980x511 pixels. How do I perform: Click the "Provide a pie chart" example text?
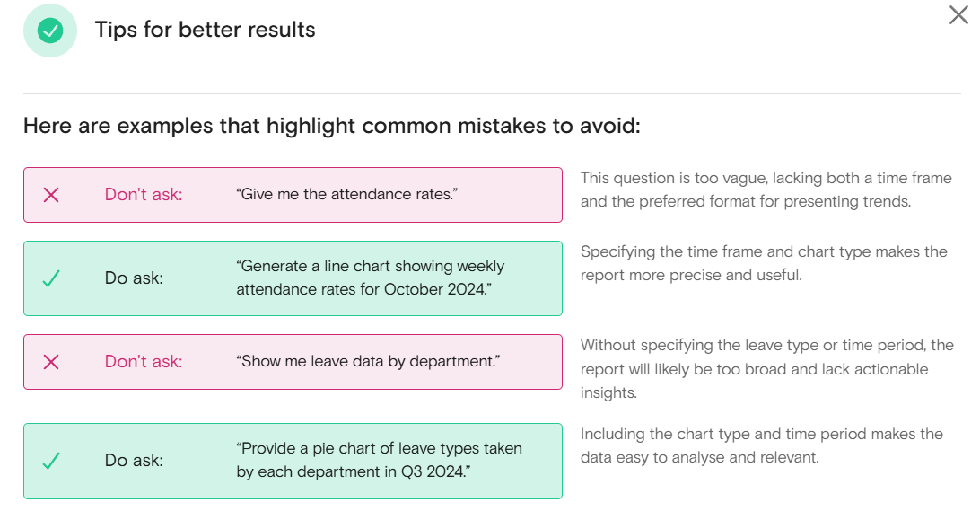coord(379,460)
